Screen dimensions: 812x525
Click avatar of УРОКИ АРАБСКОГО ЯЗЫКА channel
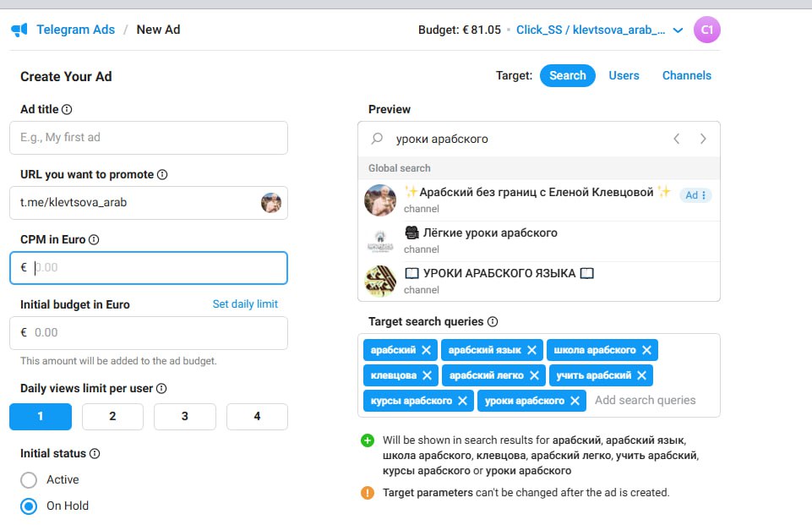[380, 282]
